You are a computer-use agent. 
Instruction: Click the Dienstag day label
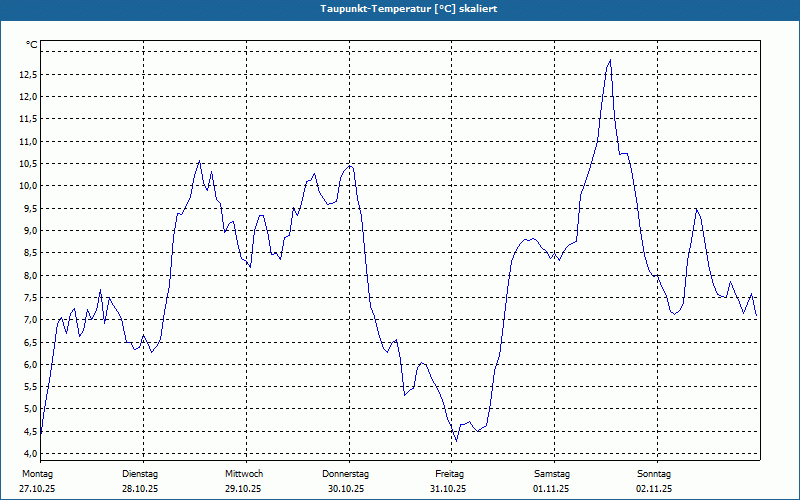[x=140, y=474]
